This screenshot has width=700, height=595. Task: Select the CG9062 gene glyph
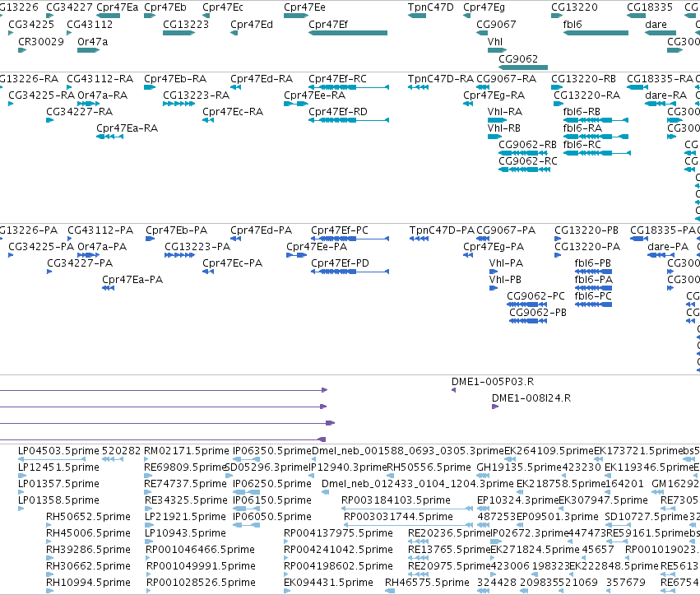523,67
